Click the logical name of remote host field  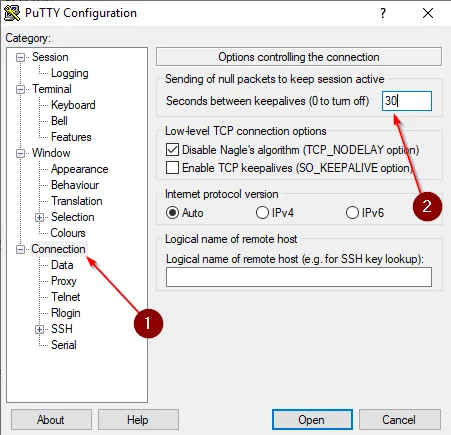[x=299, y=277]
